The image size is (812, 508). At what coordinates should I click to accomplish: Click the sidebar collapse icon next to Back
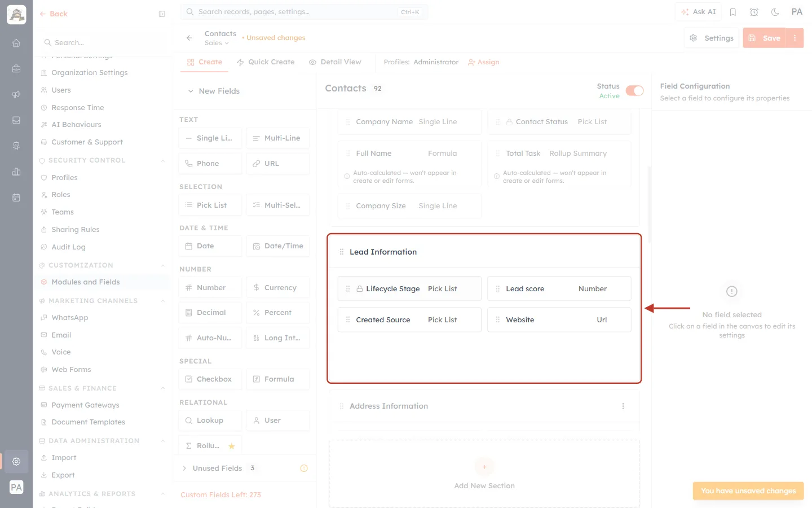tap(162, 14)
